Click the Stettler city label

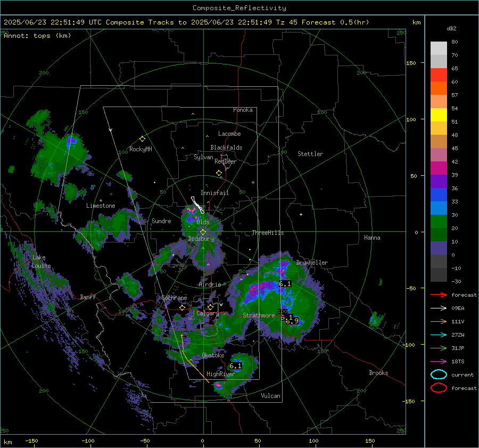point(310,154)
